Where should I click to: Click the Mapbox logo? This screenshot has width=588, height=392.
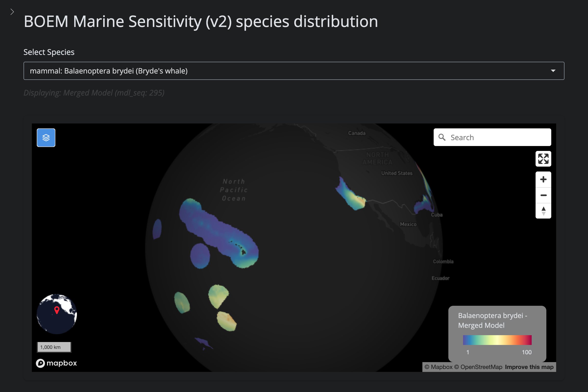(57, 363)
